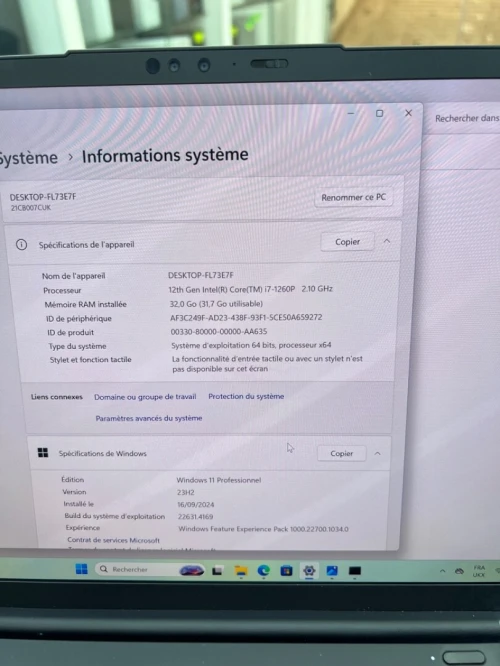Collapse the Spécifications de l'appareil section
Image resolution: width=500 pixels, height=666 pixels.
coord(387,241)
